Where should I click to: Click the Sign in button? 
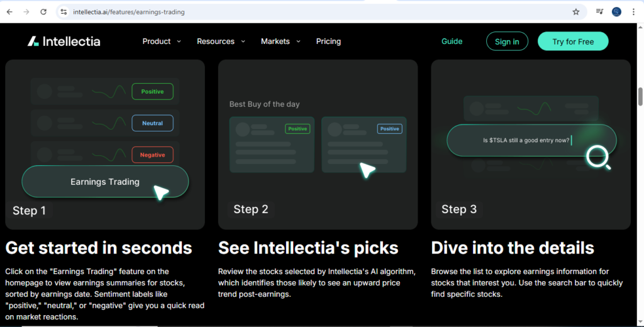tap(507, 41)
